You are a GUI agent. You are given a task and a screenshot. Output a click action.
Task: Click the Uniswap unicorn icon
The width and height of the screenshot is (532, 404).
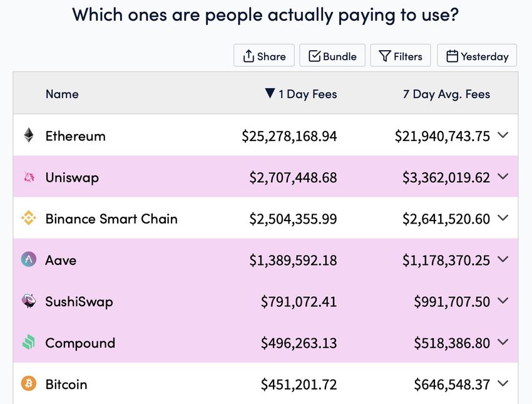[x=29, y=177]
